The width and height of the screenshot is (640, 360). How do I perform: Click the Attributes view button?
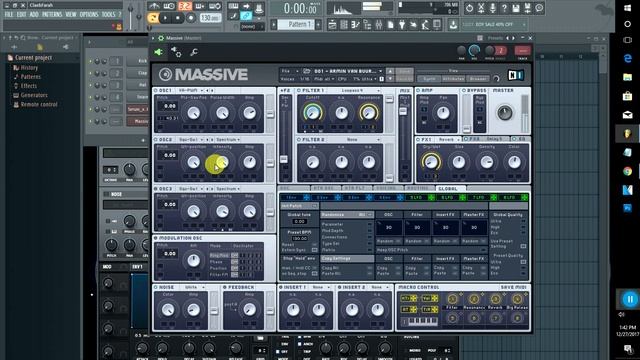[x=453, y=78]
